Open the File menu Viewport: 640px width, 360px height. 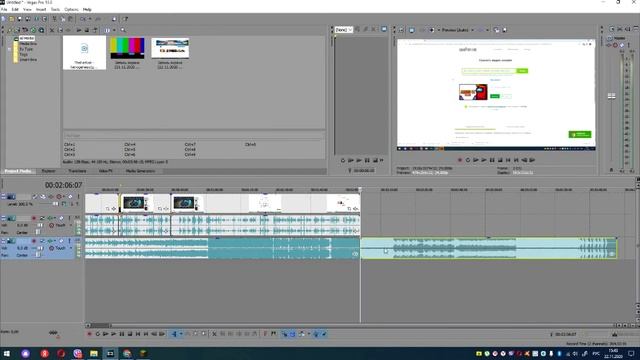coord(4,9)
